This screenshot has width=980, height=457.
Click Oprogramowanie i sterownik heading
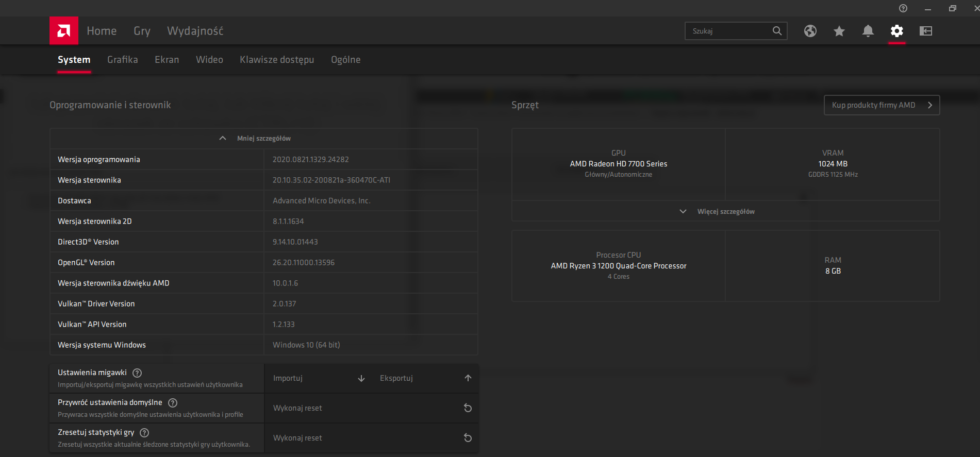click(x=110, y=105)
